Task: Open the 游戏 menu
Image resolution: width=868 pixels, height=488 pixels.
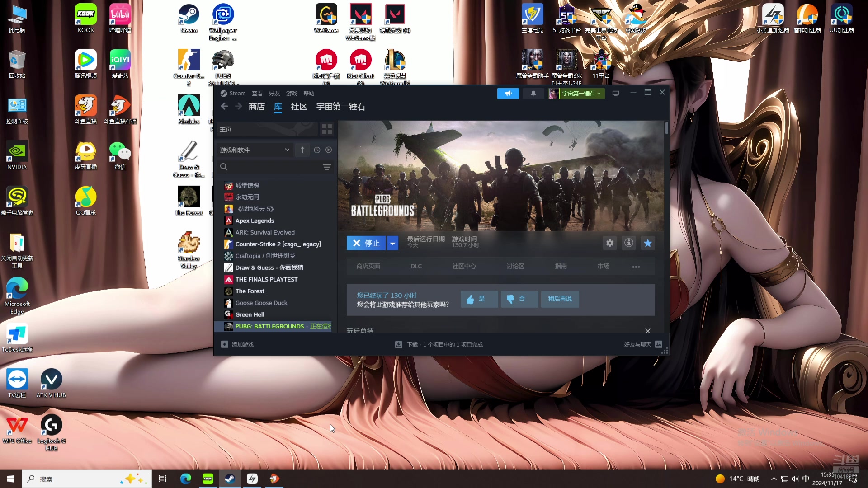Action: tap(292, 94)
